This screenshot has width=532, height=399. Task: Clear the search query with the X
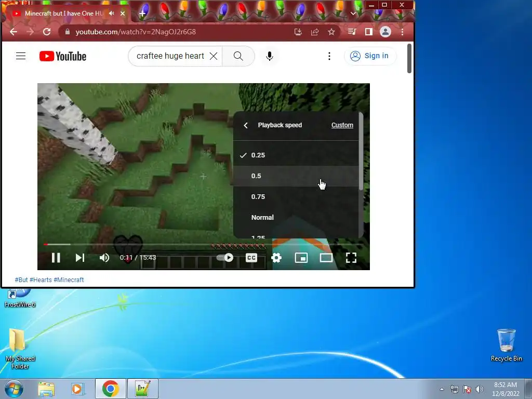pos(214,56)
